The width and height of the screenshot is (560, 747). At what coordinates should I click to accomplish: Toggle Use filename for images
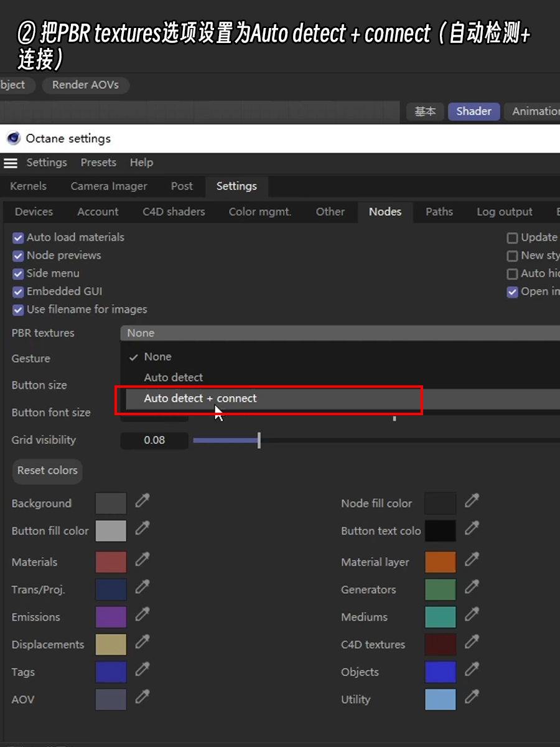pos(18,310)
